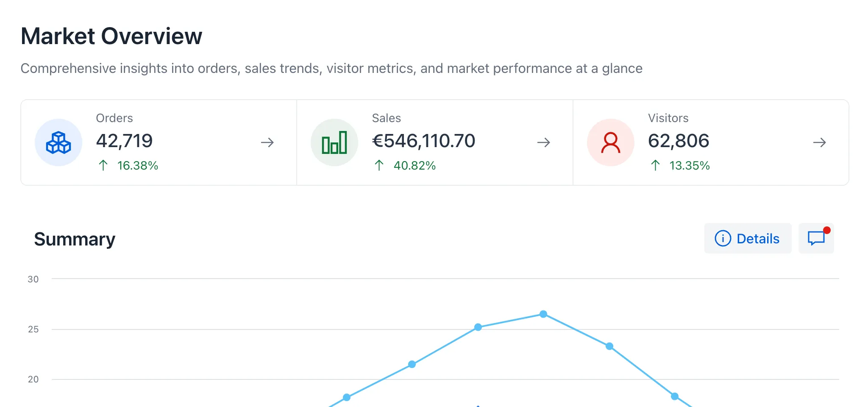Viewport: 868px width, 407px height.
Task: Select the Visitors count 62,806
Action: pyautogui.click(x=679, y=141)
